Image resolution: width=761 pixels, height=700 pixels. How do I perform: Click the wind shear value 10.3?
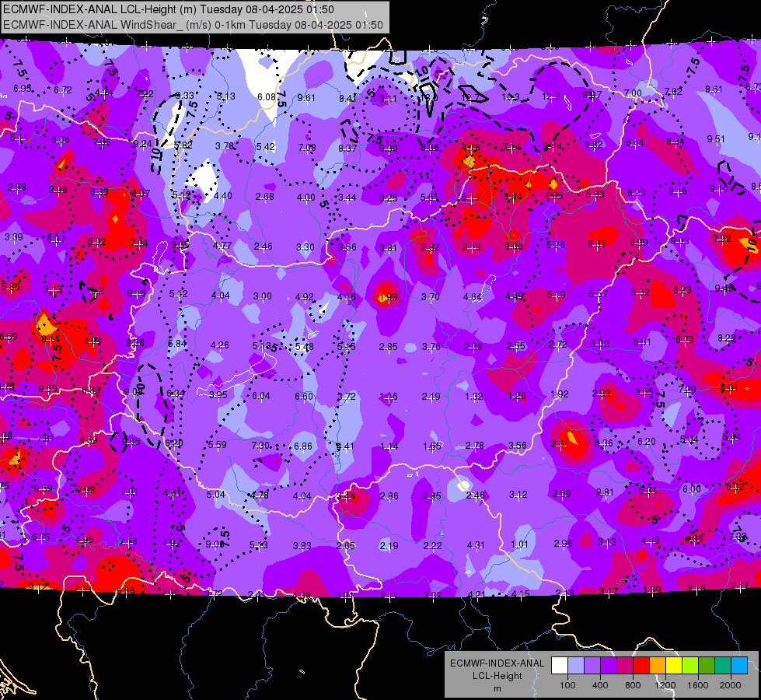coord(511,97)
